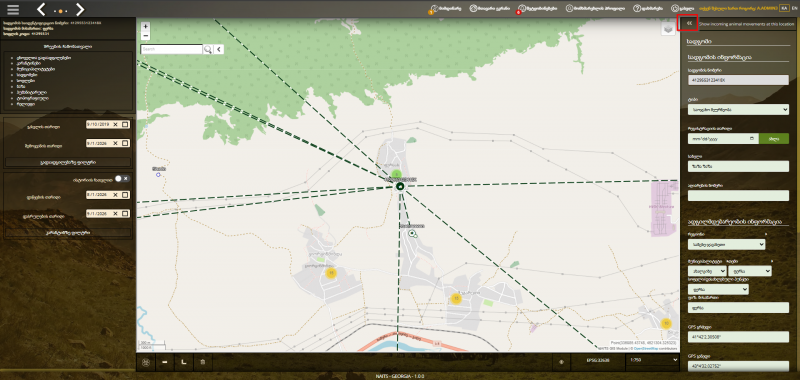Click the yellow cluster marker labeled 10
Viewport: 800px width, 380px height.
coord(665,323)
